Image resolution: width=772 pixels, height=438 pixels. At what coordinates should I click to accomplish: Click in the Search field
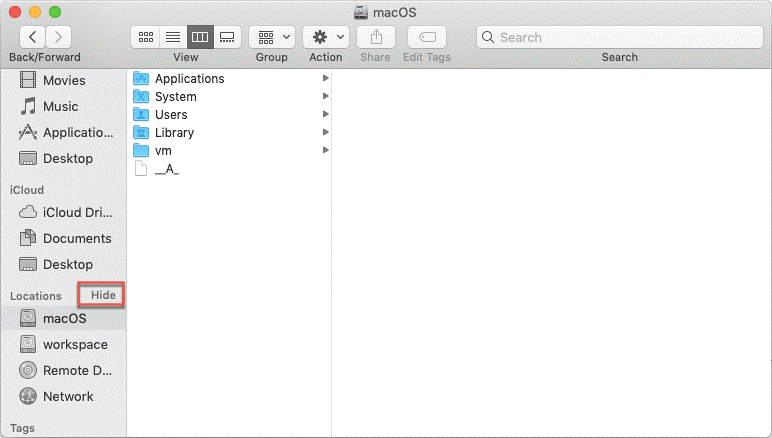(x=619, y=37)
